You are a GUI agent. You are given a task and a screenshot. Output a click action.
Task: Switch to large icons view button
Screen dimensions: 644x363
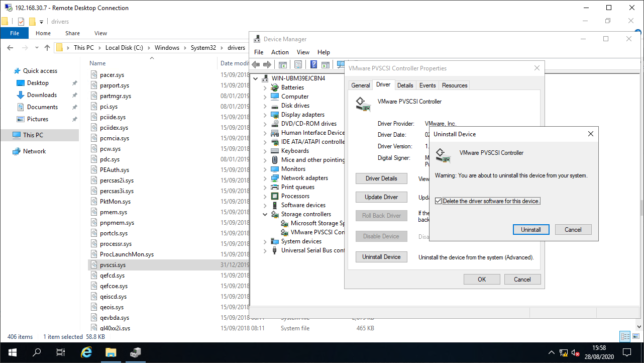[x=636, y=336]
